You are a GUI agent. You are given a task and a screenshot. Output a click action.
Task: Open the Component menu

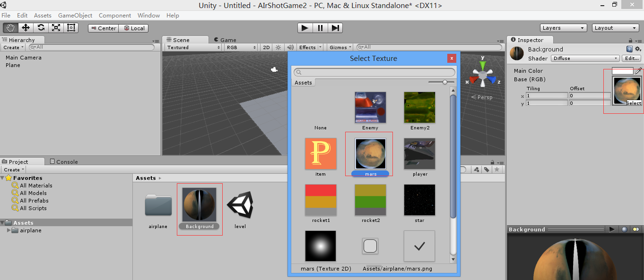point(115,15)
